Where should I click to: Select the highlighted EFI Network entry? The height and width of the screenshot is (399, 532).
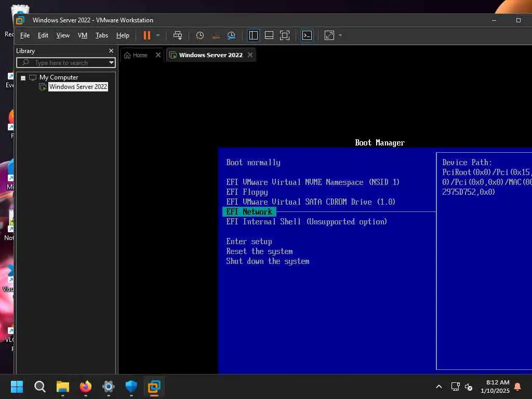coord(249,212)
